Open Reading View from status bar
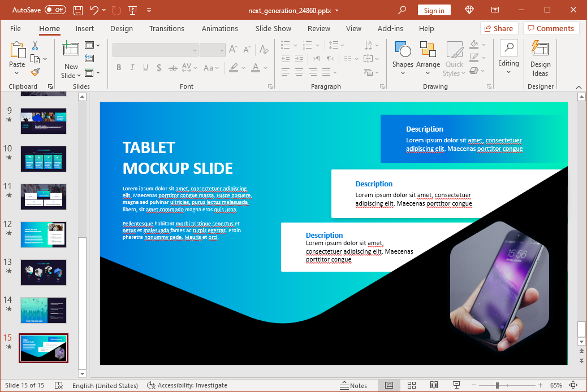This screenshot has width=587, height=392. coord(434,385)
